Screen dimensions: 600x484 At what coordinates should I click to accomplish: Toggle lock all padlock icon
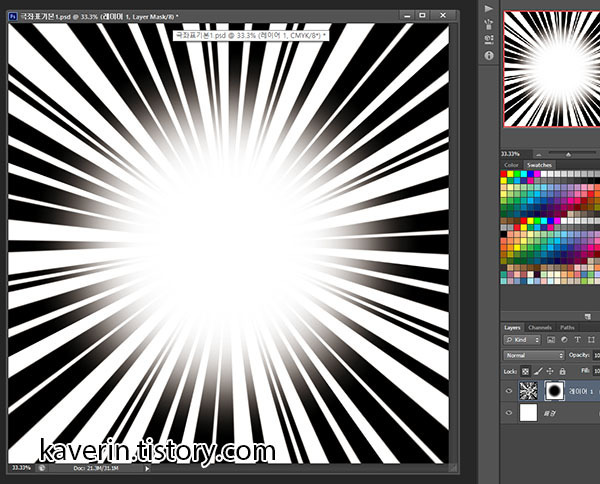pyautogui.click(x=562, y=371)
